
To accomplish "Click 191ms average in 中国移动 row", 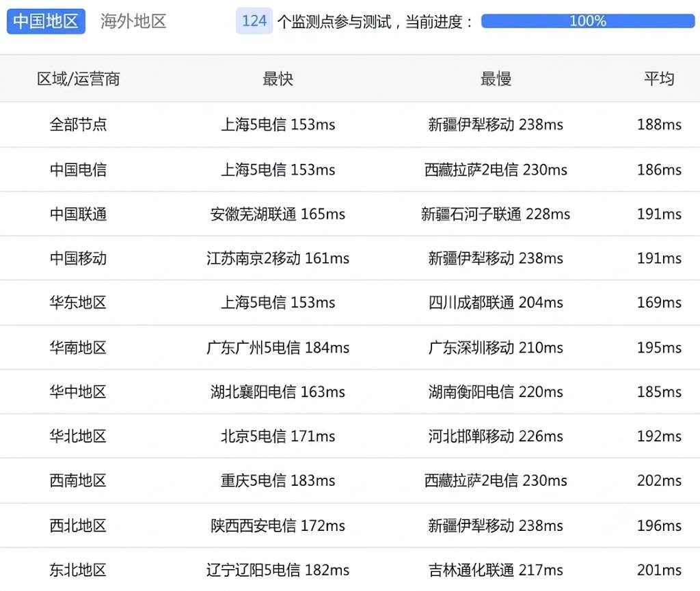I will click(659, 258).
